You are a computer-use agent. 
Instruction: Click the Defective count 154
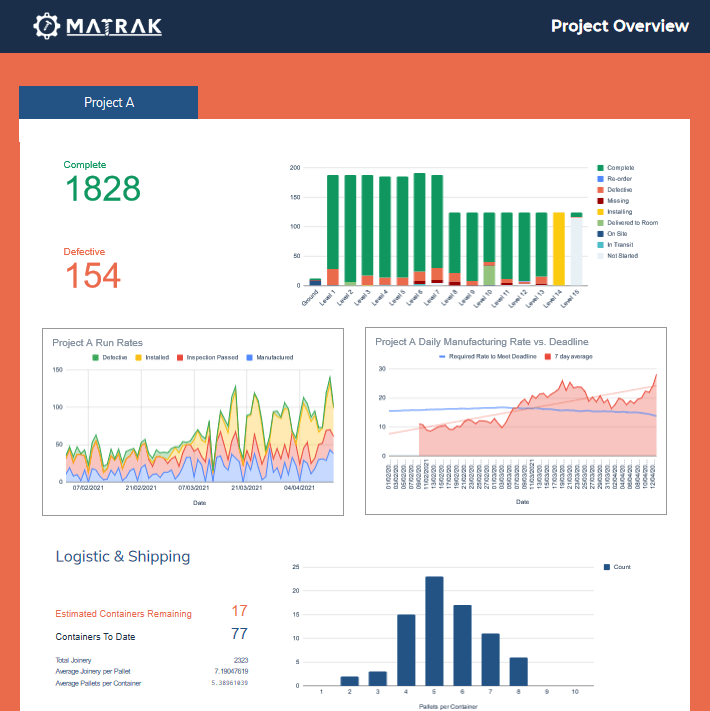point(93,276)
